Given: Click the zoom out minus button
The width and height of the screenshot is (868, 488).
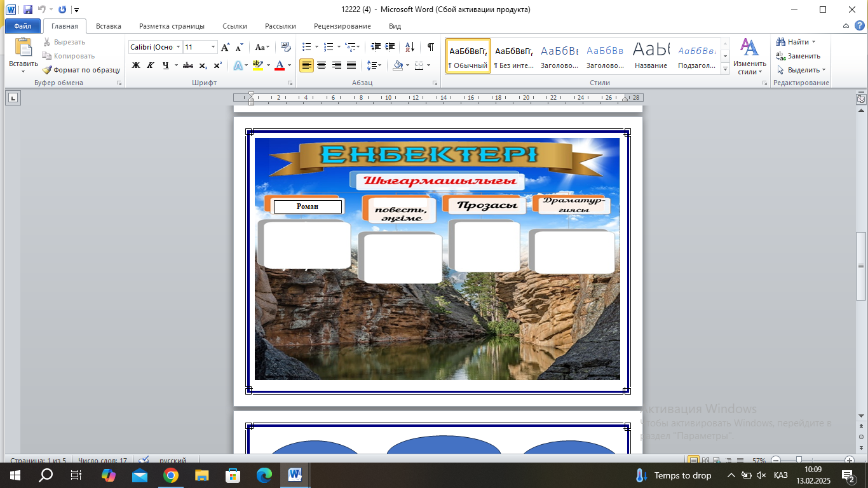Looking at the screenshot, I should 776,460.
